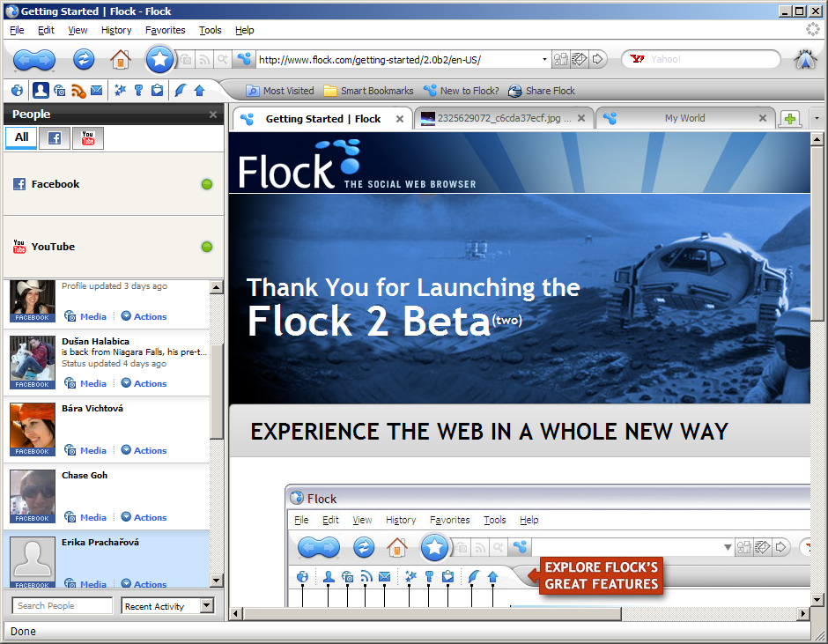
Task: Select Bára Vichtová's profile photo
Action: tap(33, 429)
